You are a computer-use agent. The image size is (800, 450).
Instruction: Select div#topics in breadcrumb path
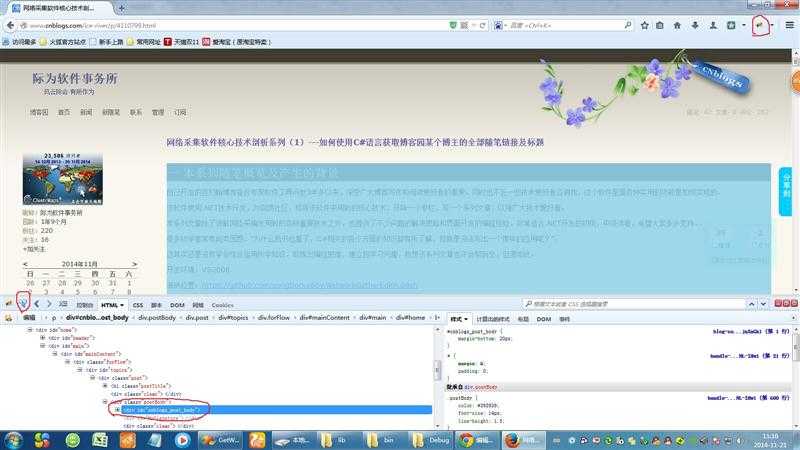pos(233,318)
